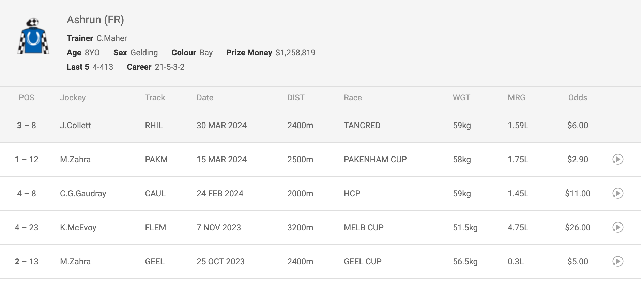Play replay of Melbourne Cup race
This screenshot has width=644, height=281.
[618, 227]
